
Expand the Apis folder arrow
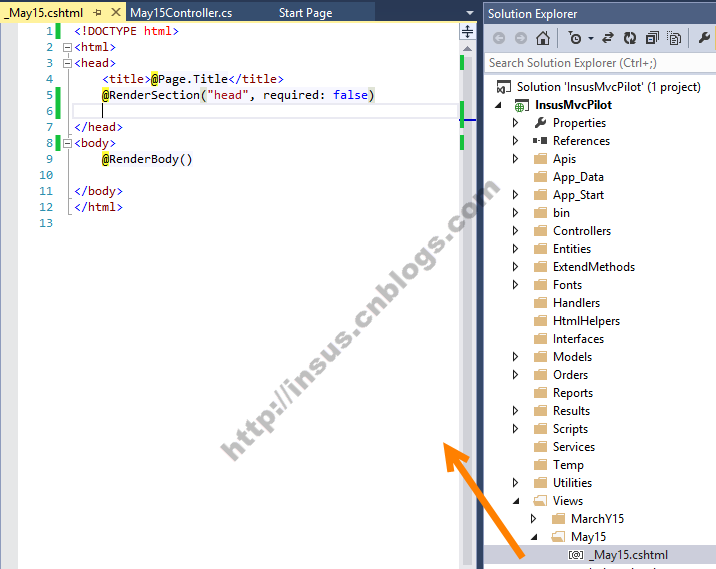[x=516, y=159]
